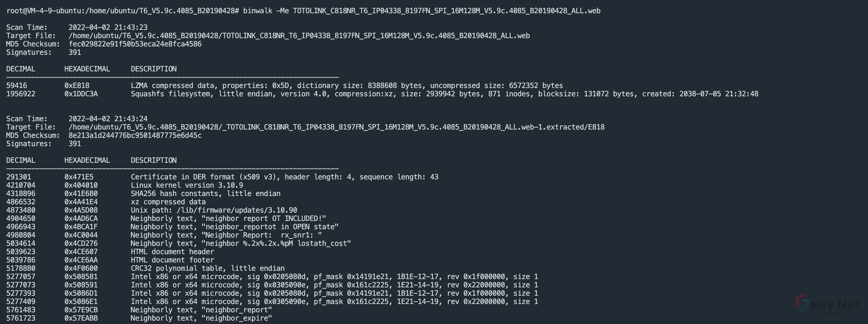Click the CRC32 polynomial table line
Viewport: 868px width, 324px height.
207,268
